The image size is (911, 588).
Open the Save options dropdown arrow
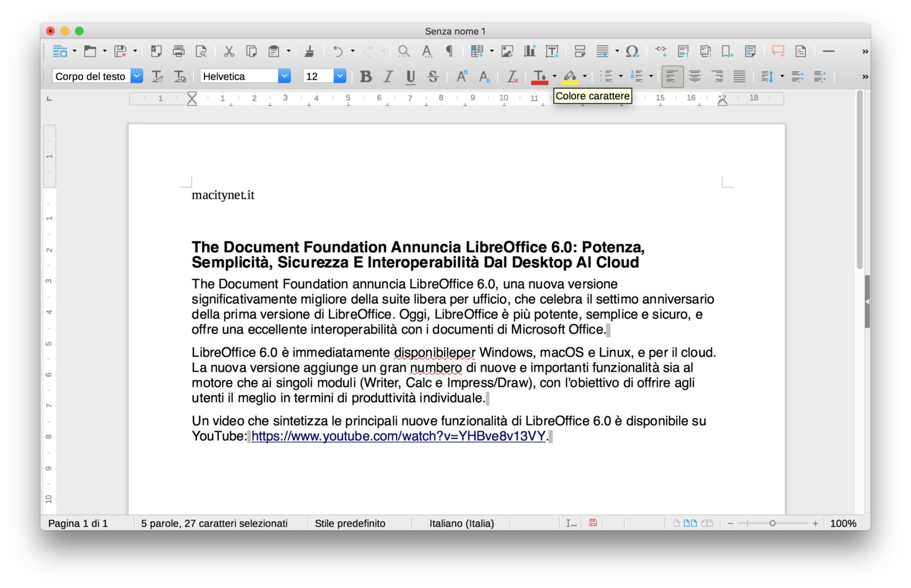135,52
